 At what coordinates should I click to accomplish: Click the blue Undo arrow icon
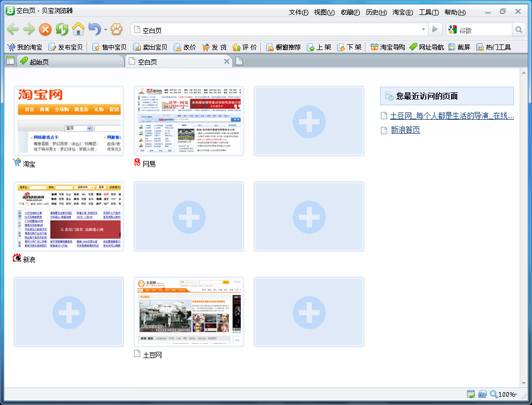point(95,29)
